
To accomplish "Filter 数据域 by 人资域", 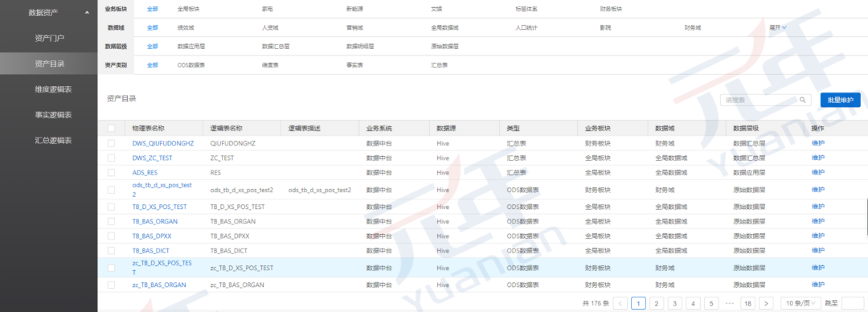I will (x=270, y=27).
